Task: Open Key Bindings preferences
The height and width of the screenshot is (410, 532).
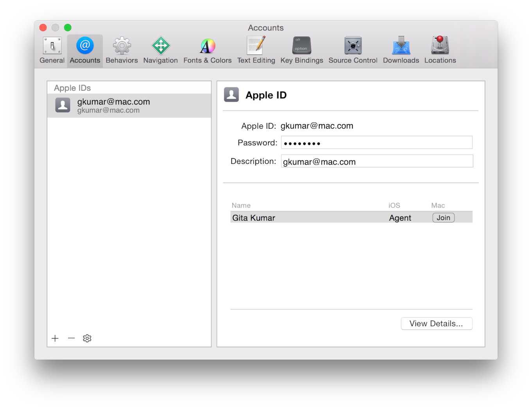Action: click(302, 51)
